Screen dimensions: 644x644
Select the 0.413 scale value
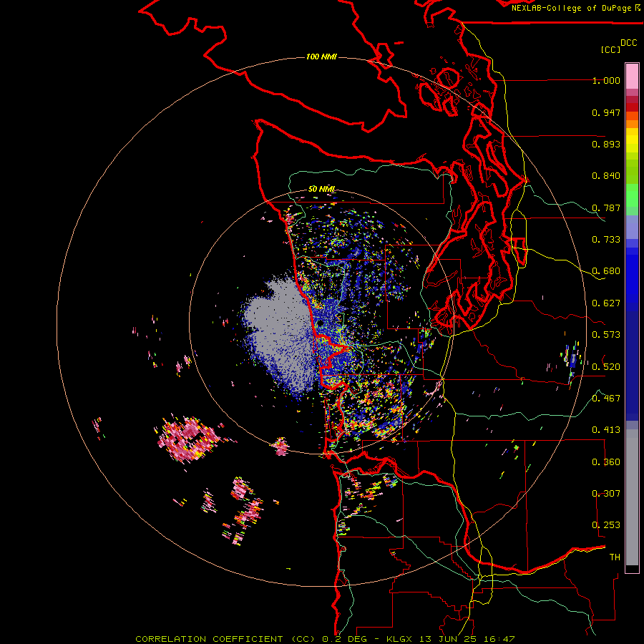tap(606, 430)
